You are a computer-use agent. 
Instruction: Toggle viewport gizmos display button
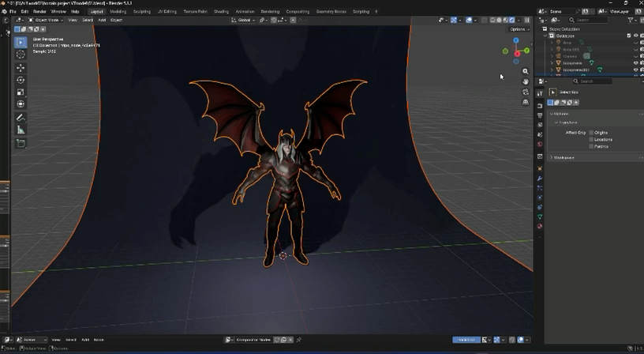[454, 20]
